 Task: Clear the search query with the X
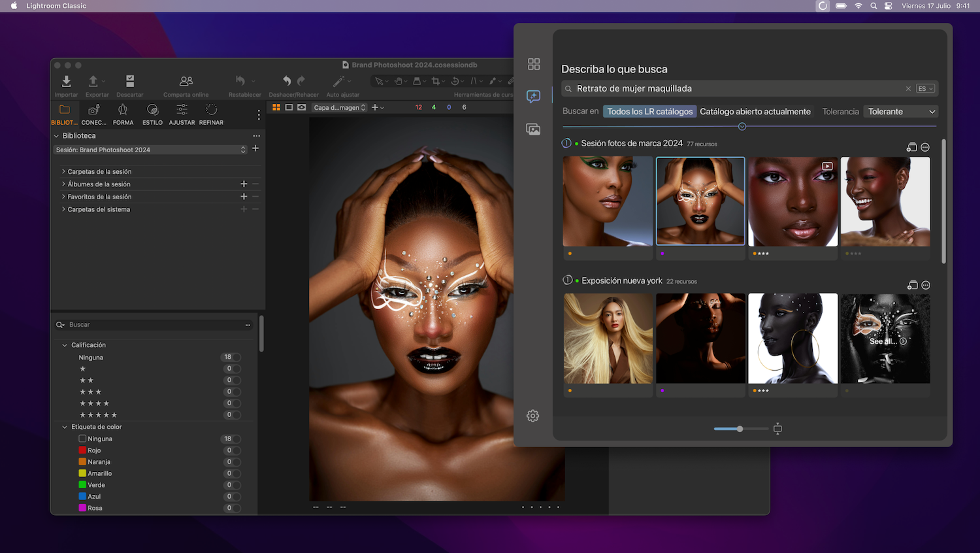pos(908,89)
